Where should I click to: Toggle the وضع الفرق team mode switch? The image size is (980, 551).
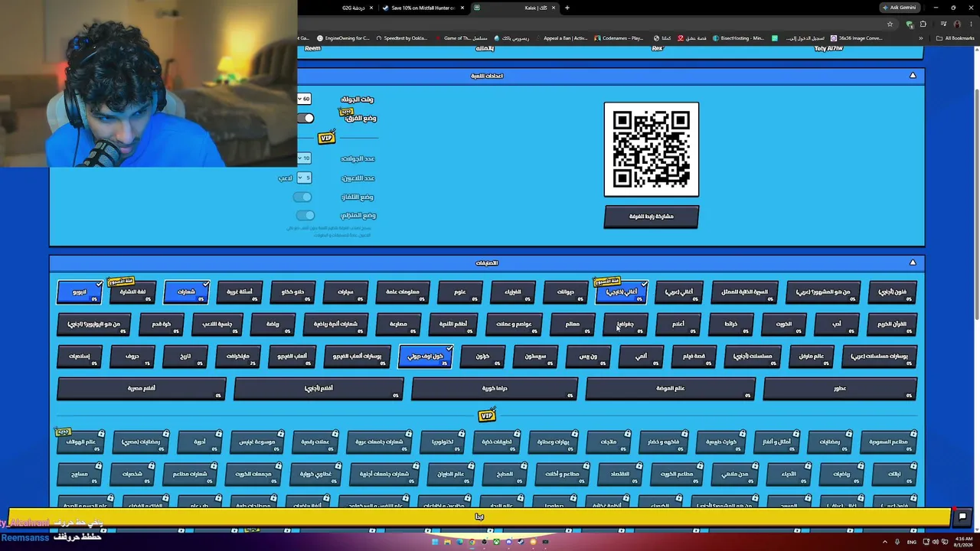306,118
